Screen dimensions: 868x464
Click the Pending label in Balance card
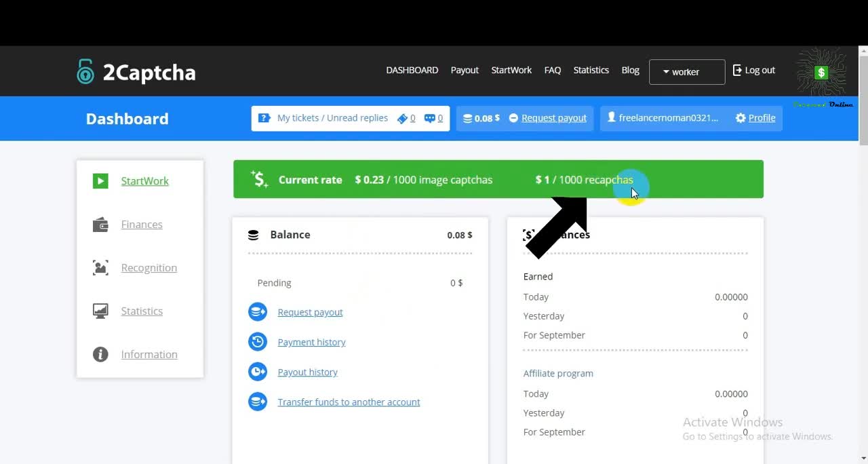coord(274,283)
